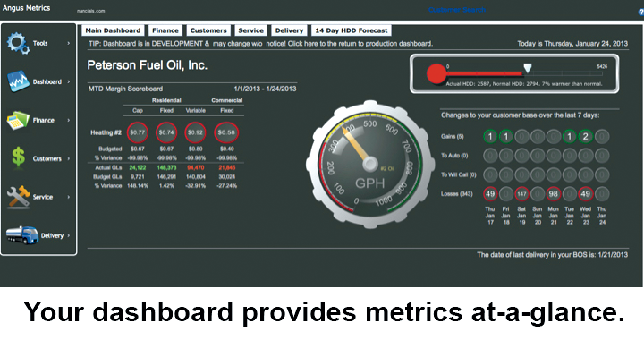
Task: Click Gains circle for Tue Jan 22
Action: (569, 136)
